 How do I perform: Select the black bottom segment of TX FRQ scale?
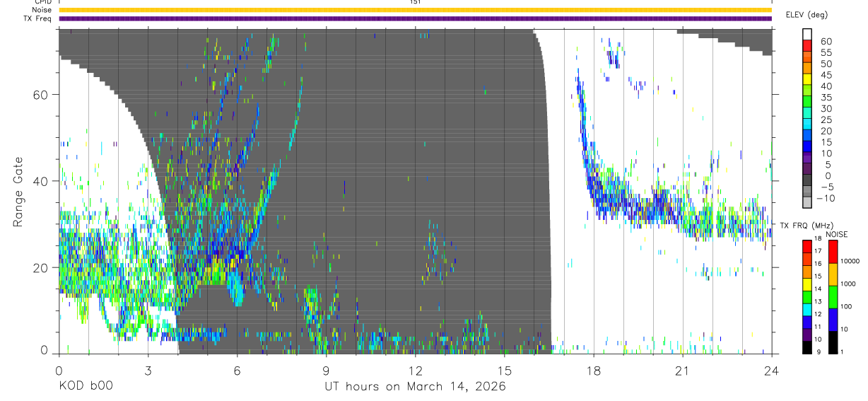pyautogui.click(x=807, y=347)
